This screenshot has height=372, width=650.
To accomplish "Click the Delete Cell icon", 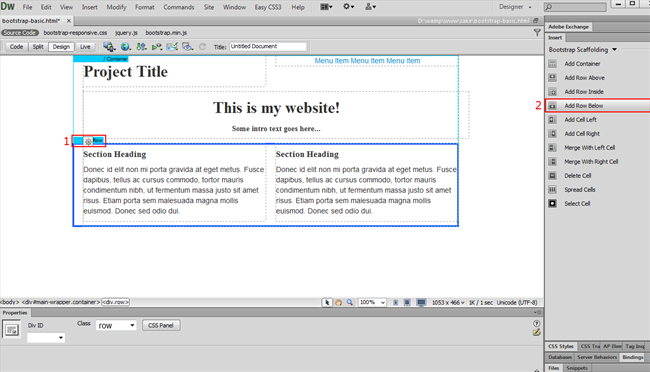I will pyautogui.click(x=552, y=176).
